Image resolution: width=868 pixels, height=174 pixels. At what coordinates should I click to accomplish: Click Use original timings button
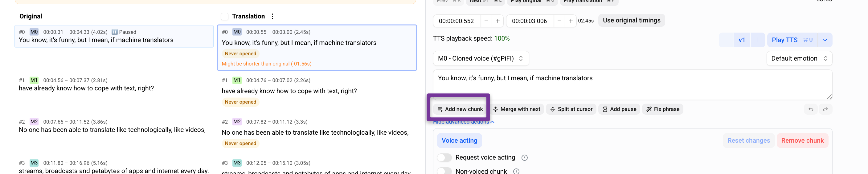click(632, 20)
